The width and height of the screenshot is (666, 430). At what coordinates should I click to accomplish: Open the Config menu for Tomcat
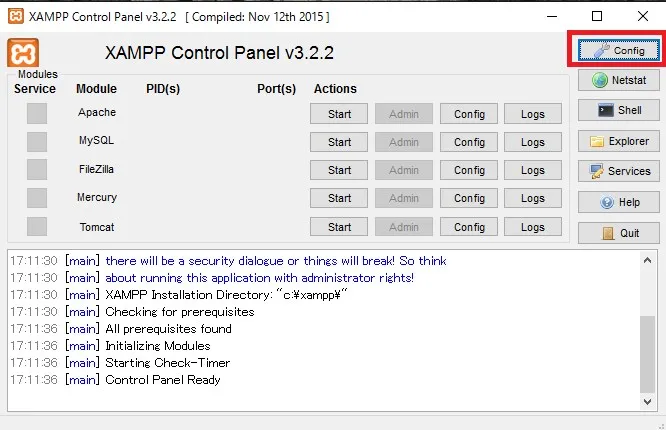469,227
